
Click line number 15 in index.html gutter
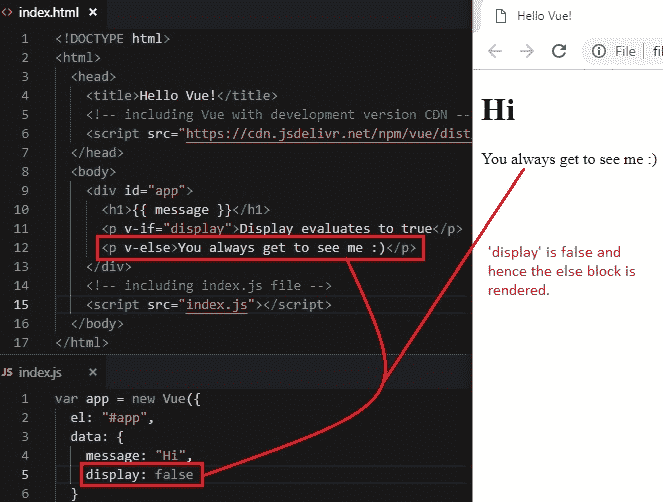click(x=21, y=304)
